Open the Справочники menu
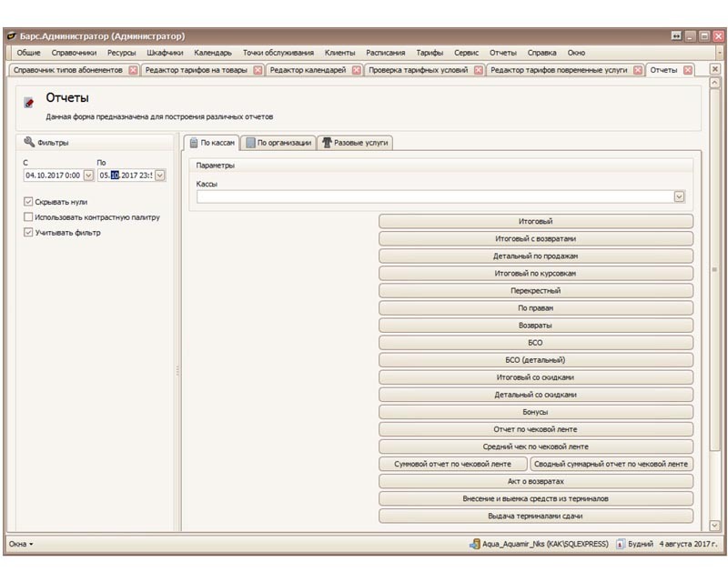Viewport: 728px width, 582px height. pos(74,53)
